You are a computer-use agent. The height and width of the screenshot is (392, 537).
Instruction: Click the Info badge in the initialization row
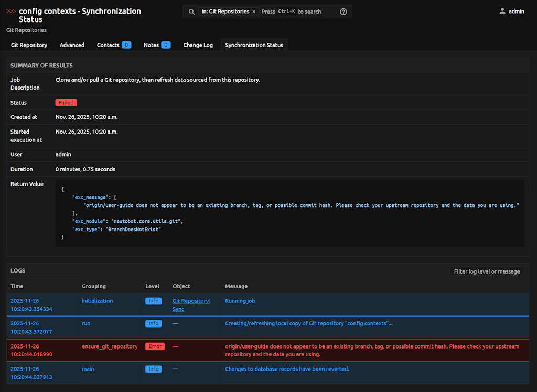point(154,301)
